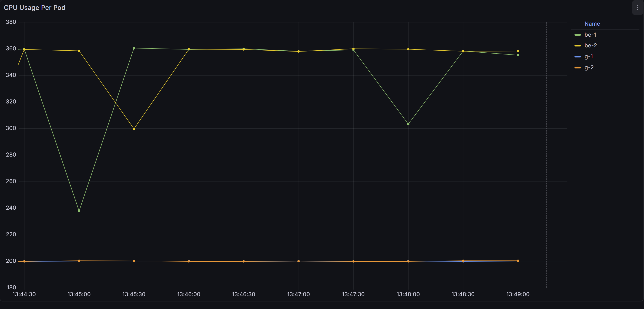Click the be-2 yellow series color swatch

click(577, 46)
